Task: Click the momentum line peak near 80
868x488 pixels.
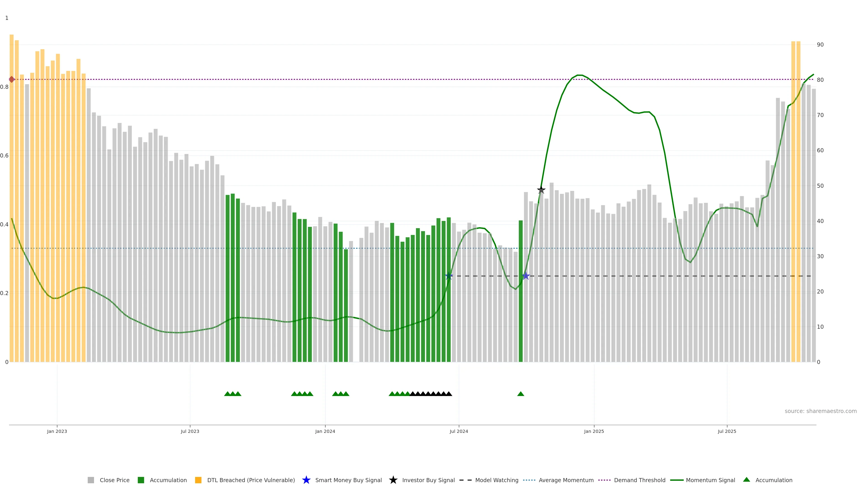Action: click(580, 75)
